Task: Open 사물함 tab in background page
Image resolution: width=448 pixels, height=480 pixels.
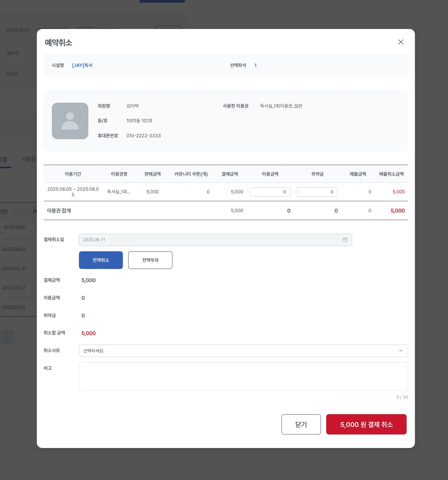Action: coord(29,159)
